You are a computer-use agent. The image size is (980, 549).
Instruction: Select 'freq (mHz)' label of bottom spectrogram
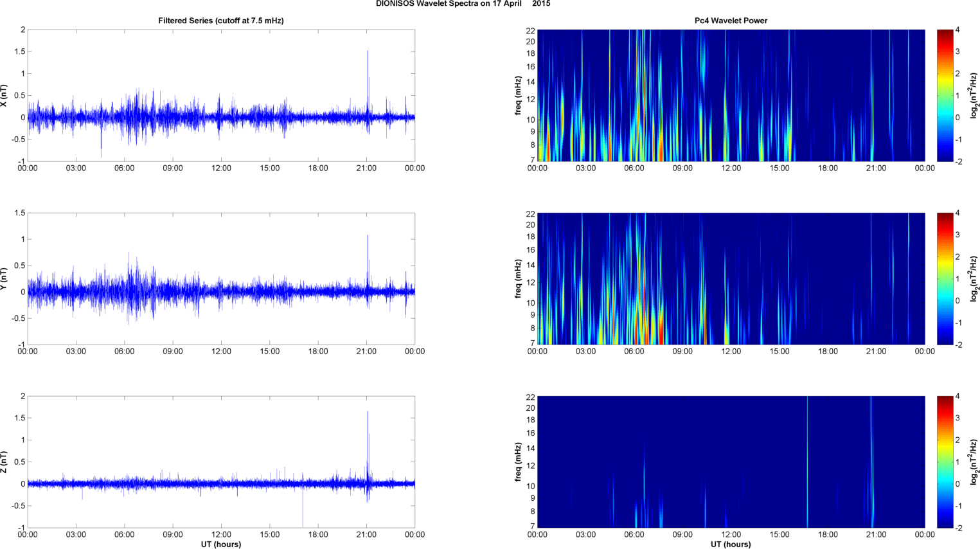[518, 462]
